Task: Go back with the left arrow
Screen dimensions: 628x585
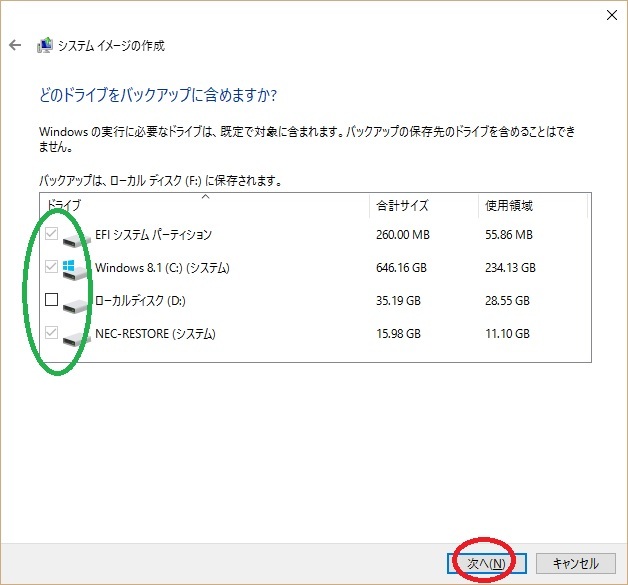Action: point(15,45)
